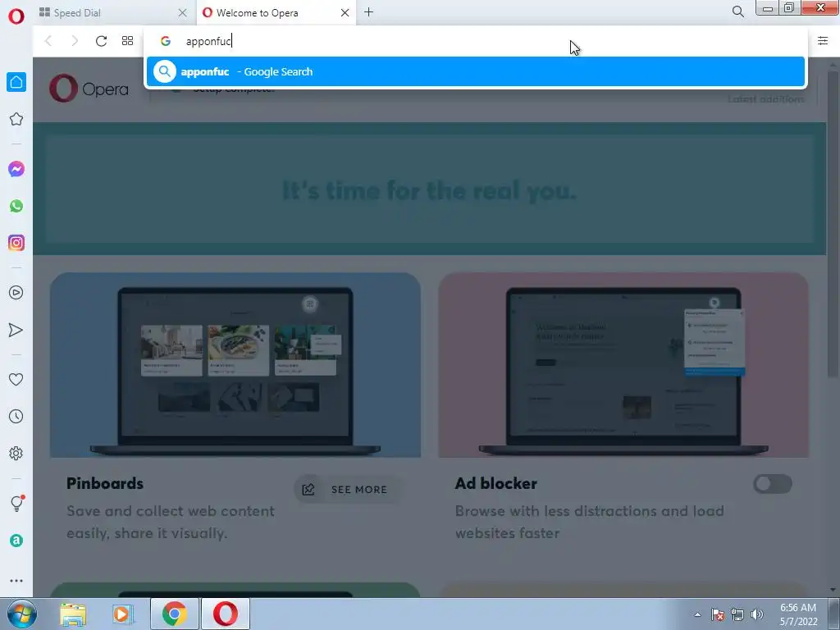Screen dimensions: 840x630
Task: Open Speed Dial grid button in toolbar
Action: coord(127,41)
